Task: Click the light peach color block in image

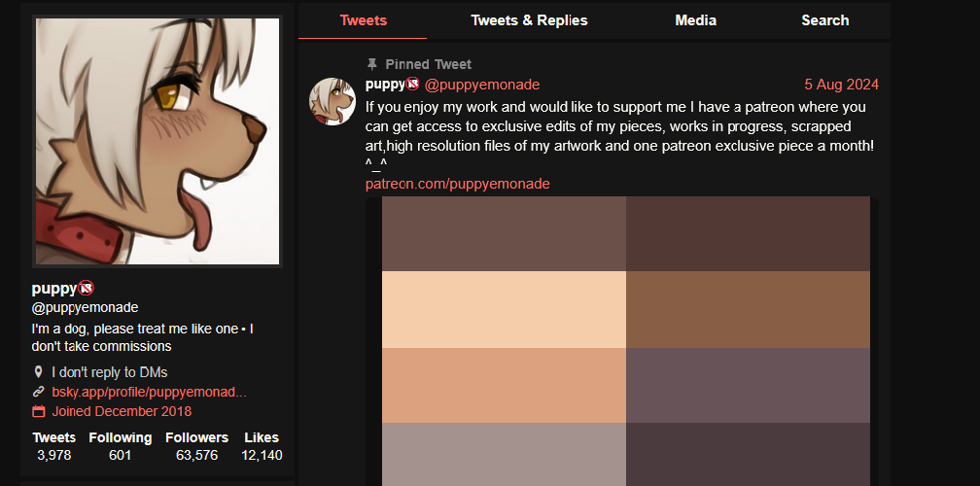Action: [x=504, y=309]
